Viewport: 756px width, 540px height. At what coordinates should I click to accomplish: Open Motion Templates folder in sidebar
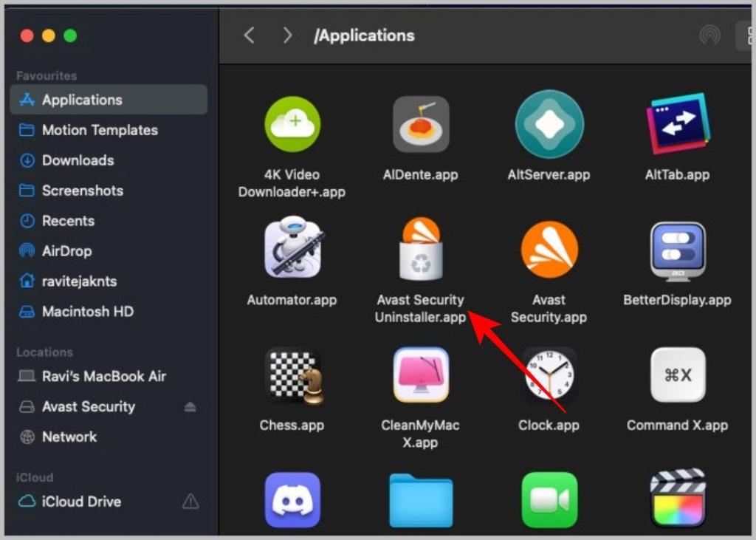click(109, 130)
